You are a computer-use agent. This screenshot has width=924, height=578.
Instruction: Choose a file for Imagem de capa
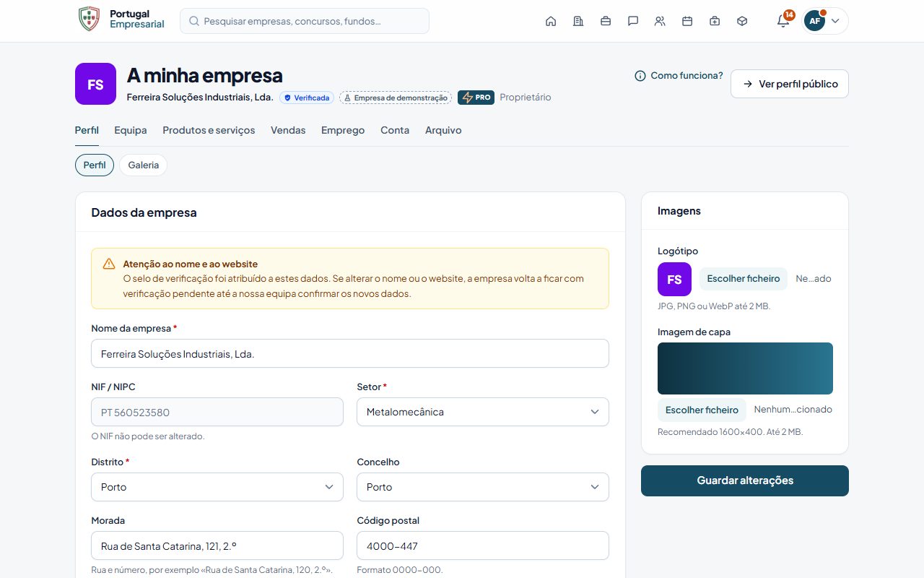702,410
